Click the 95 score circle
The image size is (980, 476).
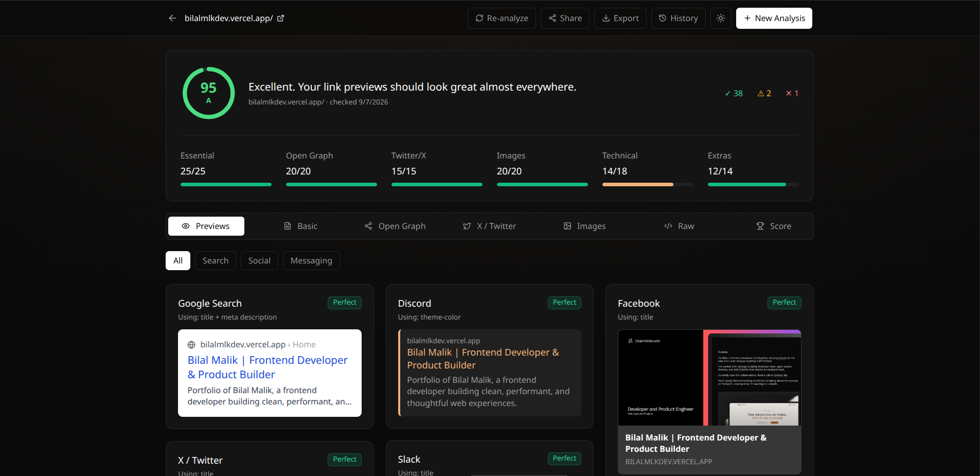pos(208,93)
